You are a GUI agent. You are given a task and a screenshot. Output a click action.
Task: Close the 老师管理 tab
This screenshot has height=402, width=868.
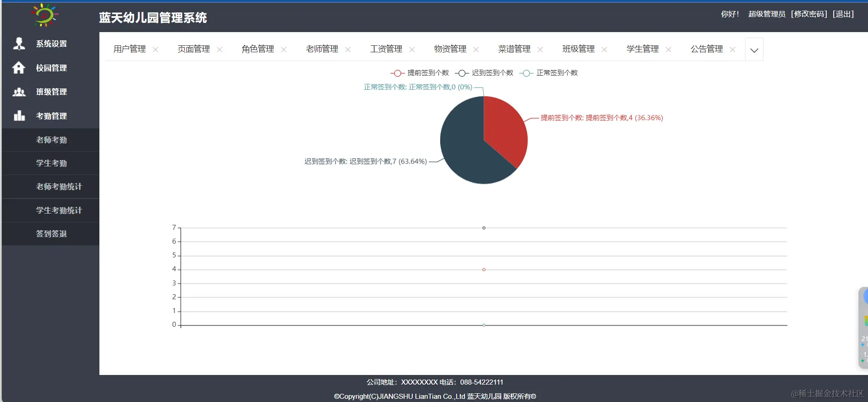coord(348,50)
